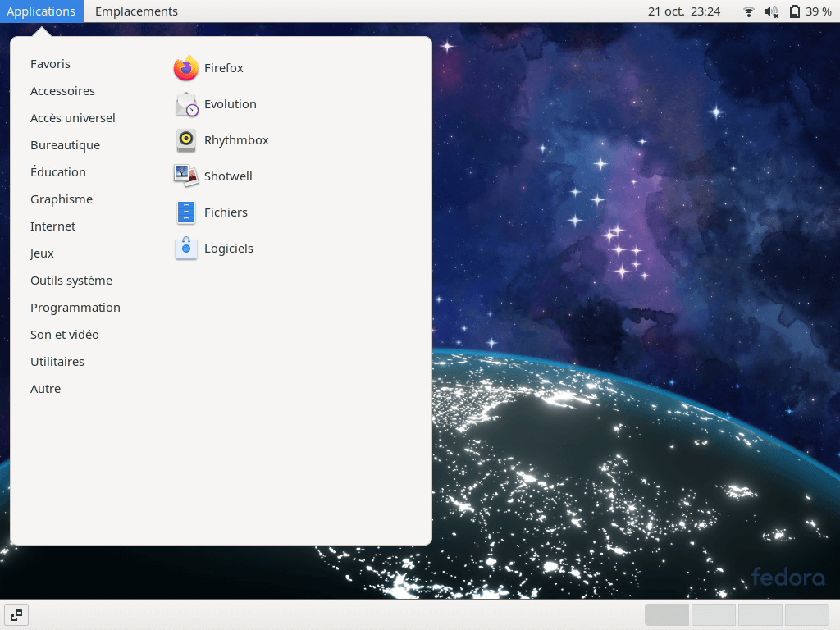Open the Fichiers file cabinet icon
840x630 pixels.
tap(186, 212)
